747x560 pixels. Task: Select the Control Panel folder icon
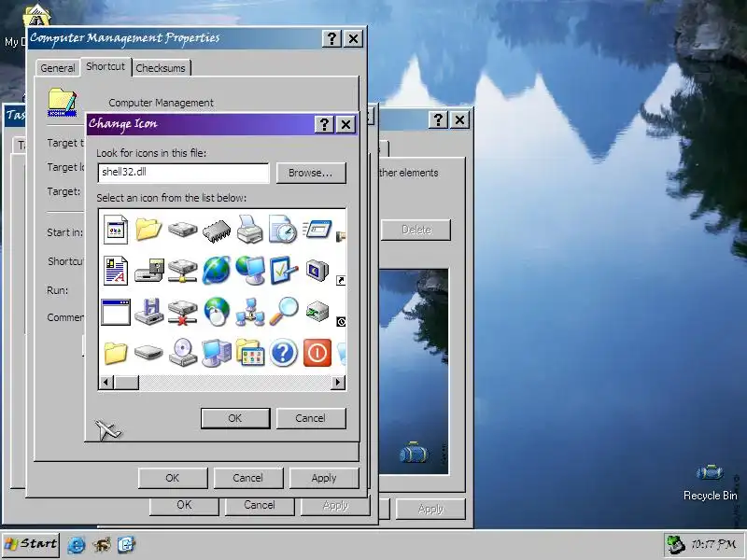click(250, 353)
